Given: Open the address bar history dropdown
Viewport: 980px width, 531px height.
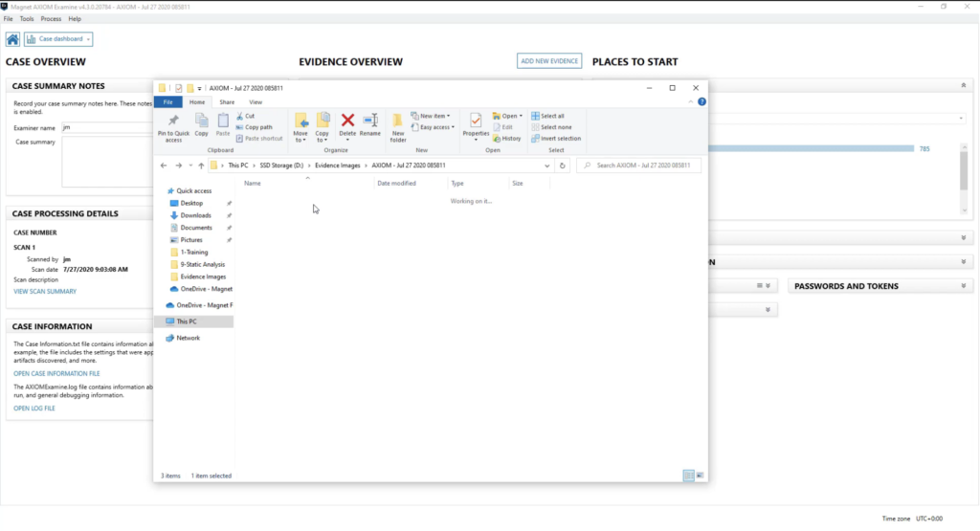Looking at the screenshot, I should pos(546,166).
